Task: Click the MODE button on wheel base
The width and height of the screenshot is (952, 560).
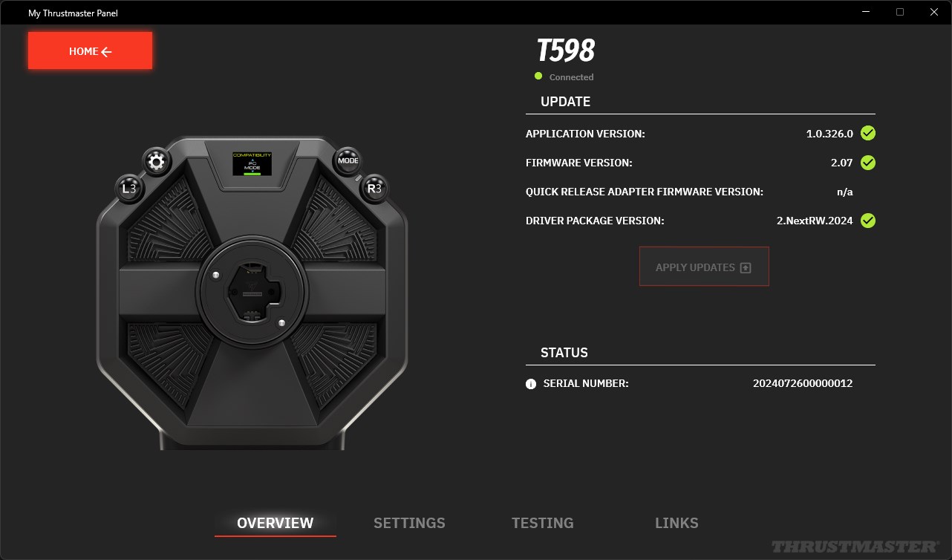Action: [x=348, y=160]
